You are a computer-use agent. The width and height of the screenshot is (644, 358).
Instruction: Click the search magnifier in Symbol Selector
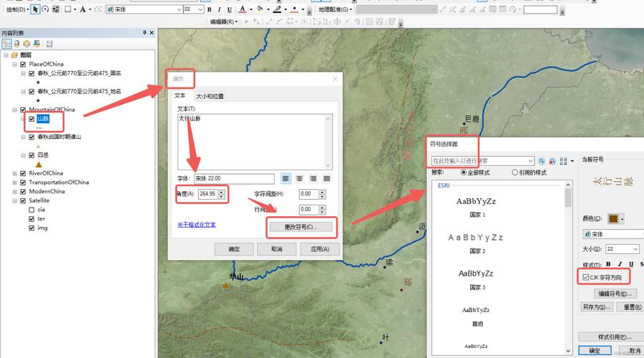542,160
